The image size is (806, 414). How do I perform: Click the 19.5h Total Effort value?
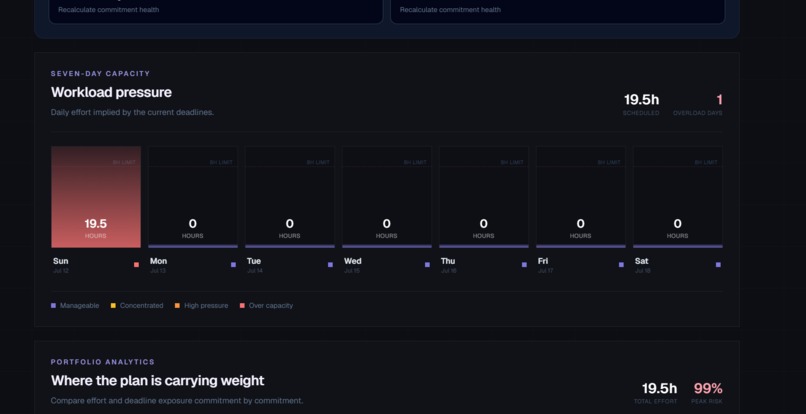pos(659,388)
